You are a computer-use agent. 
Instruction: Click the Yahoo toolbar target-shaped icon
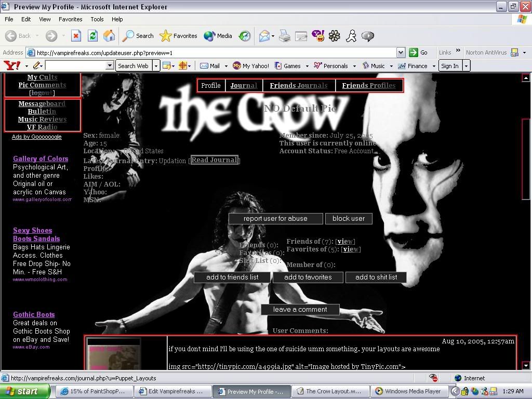click(183, 65)
